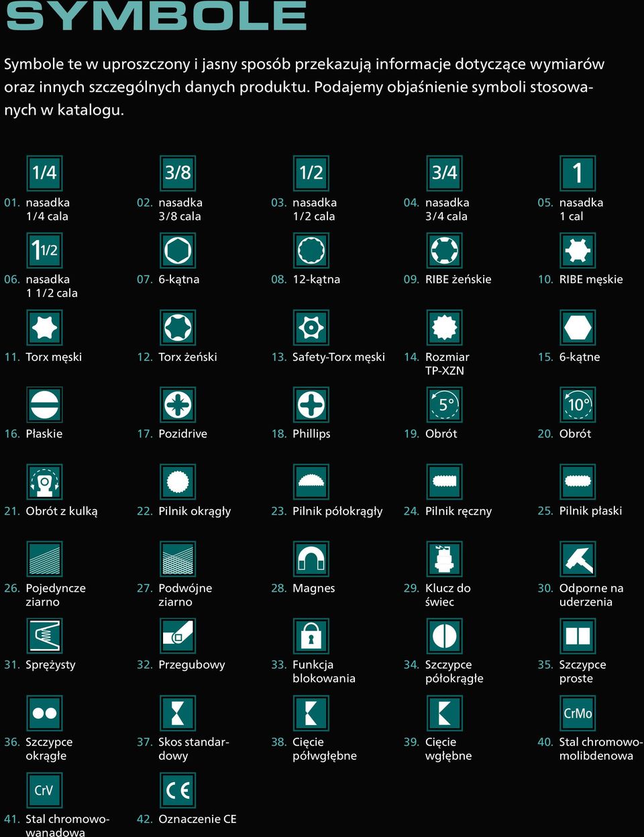Screen dimensions: 644x837
Task: Select the 1/2 inch socket icon
Action: point(311,173)
